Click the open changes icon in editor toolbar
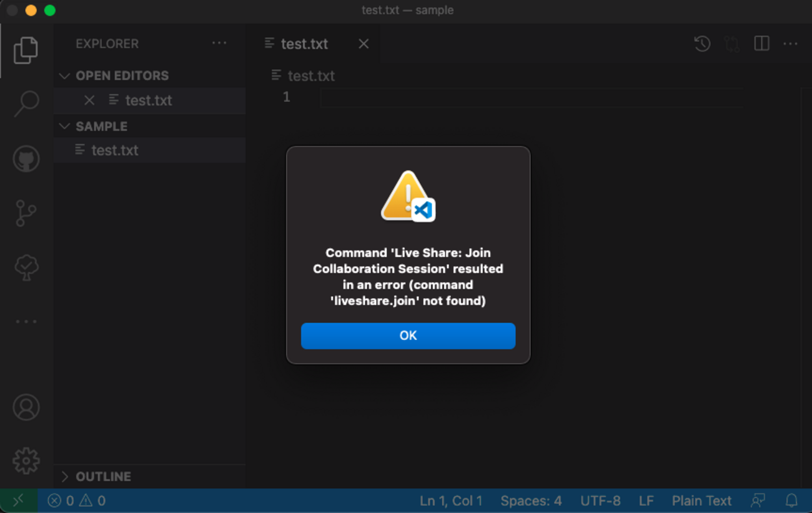The width and height of the screenshot is (812, 513). click(x=732, y=44)
